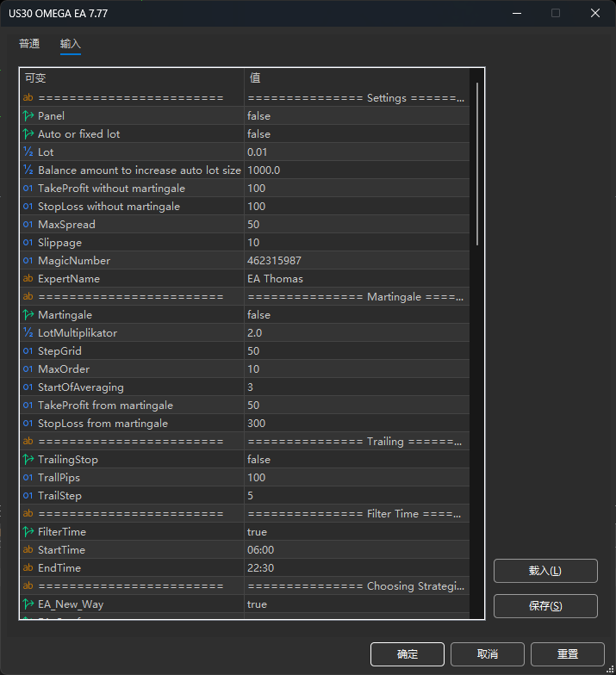
Task: Click the boolean icon beside Panel
Action: coord(28,116)
